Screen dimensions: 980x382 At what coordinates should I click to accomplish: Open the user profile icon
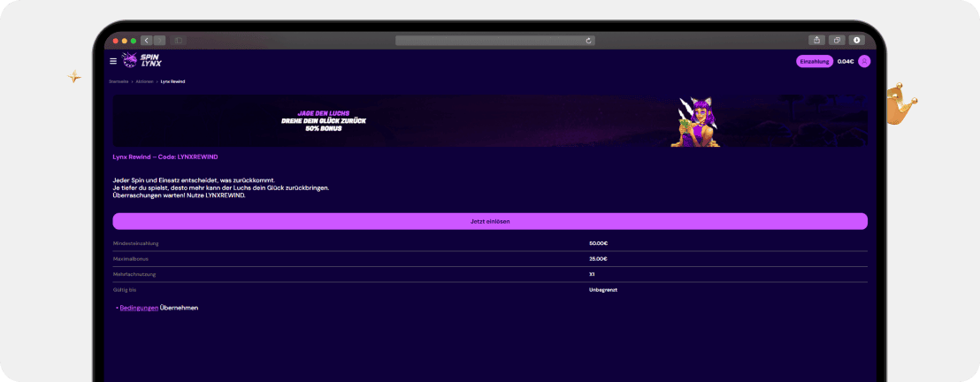point(864,61)
